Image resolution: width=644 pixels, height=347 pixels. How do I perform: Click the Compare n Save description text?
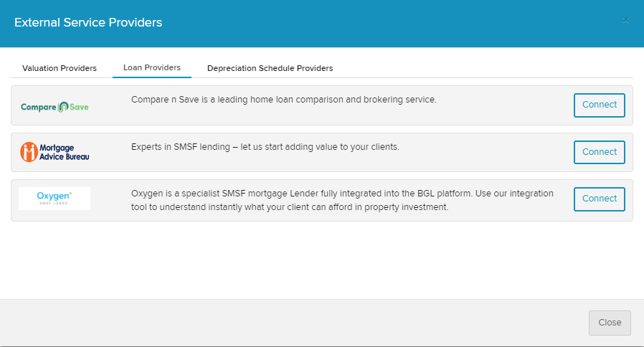[283, 100]
